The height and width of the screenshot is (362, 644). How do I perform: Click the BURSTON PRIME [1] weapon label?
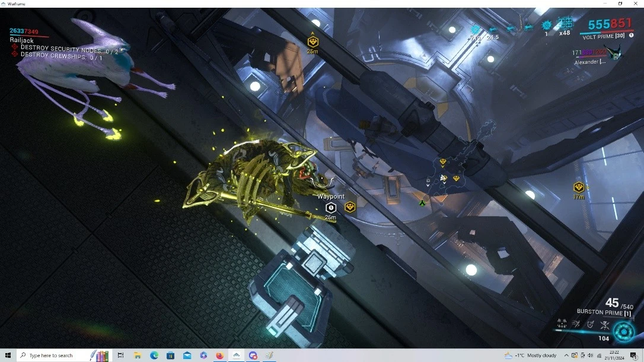point(604,312)
